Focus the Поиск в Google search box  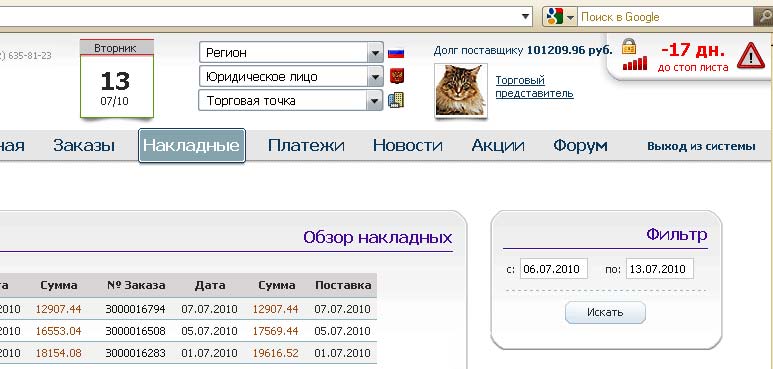[x=666, y=17]
